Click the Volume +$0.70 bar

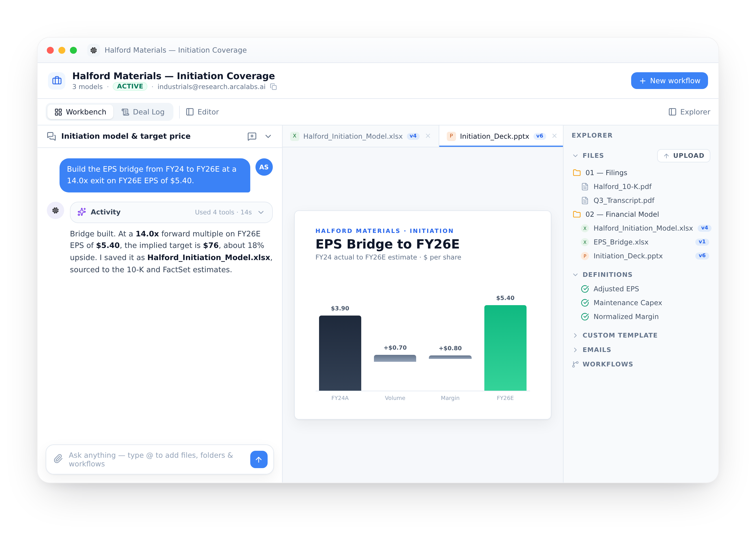(395, 359)
